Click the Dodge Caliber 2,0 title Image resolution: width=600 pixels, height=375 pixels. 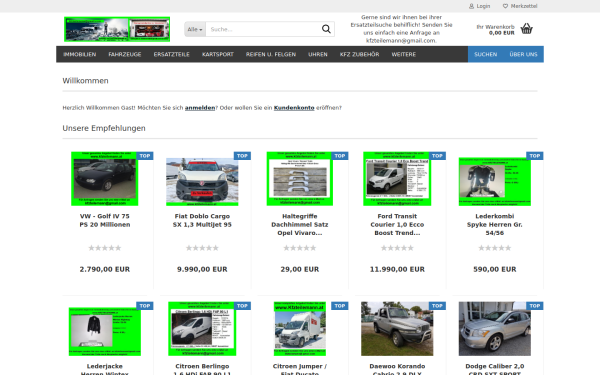pyautogui.click(x=494, y=370)
